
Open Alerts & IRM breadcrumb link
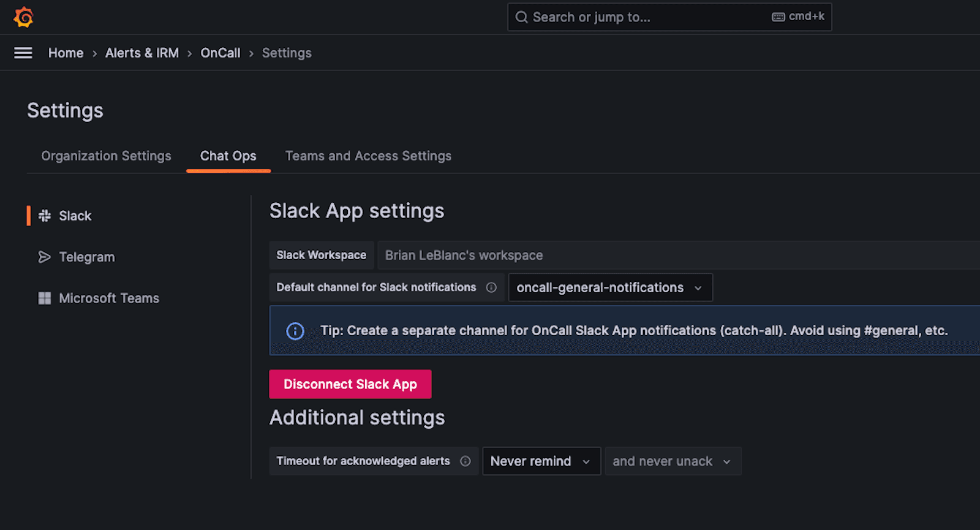pos(142,53)
